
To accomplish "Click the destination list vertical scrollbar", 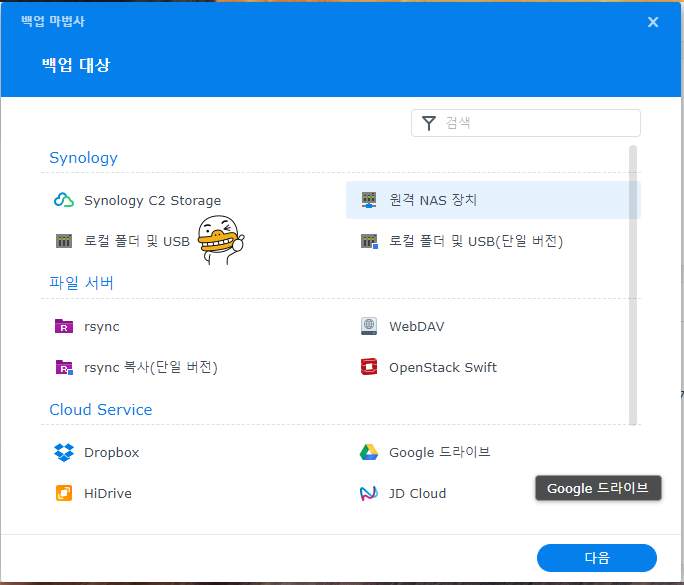I will click(x=633, y=285).
